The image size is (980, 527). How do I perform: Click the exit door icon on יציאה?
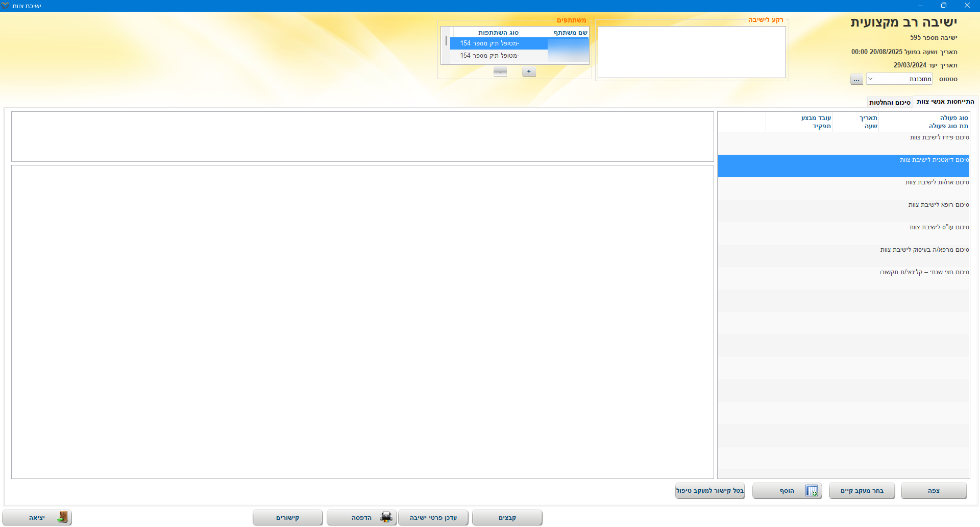(62, 517)
